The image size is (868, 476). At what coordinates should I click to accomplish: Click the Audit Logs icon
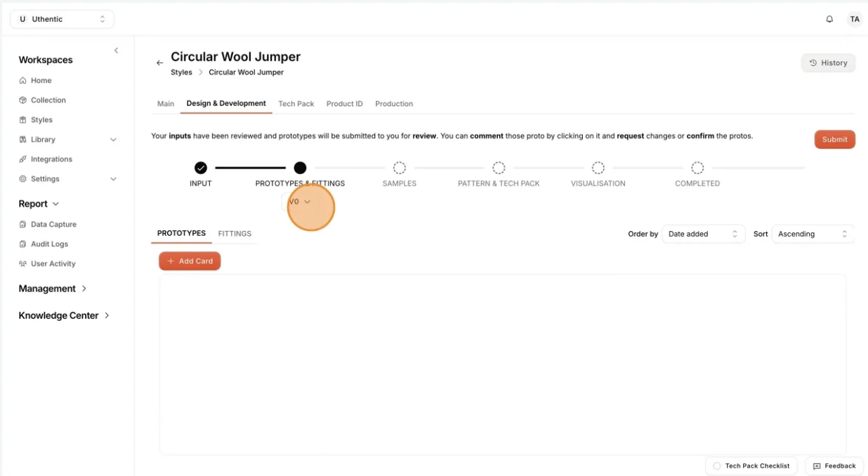pyautogui.click(x=23, y=244)
